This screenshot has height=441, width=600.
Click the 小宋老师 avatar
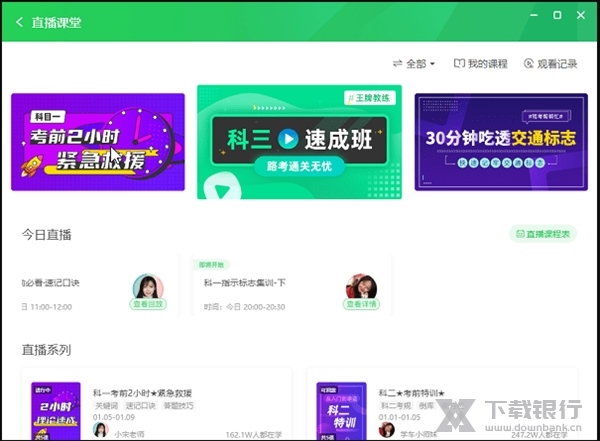point(100,430)
